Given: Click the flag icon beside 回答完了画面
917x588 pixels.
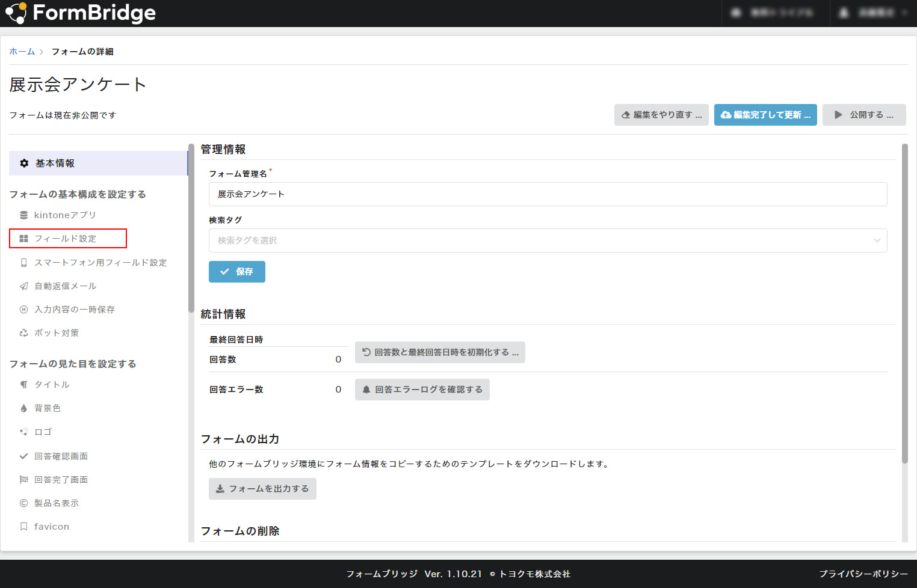Looking at the screenshot, I should [24, 480].
